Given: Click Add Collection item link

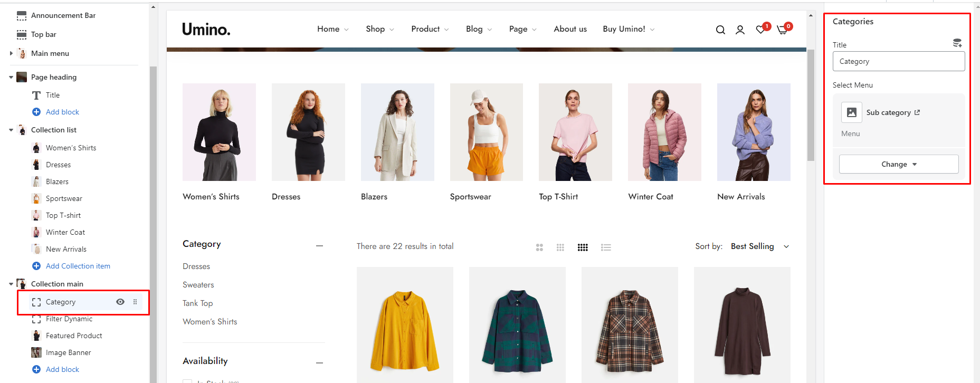Looking at the screenshot, I should [x=78, y=266].
